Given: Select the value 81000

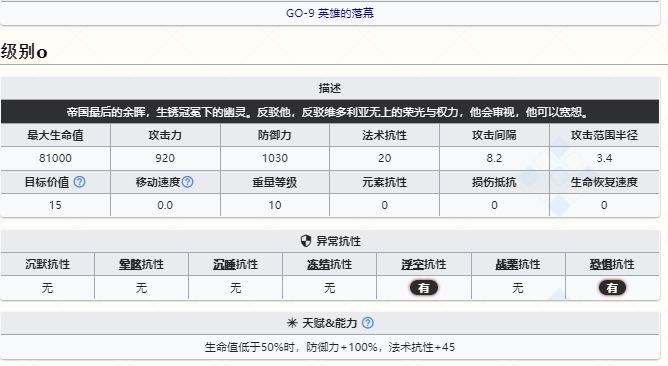Looking at the screenshot, I should pyautogui.click(x=55, y=158).
